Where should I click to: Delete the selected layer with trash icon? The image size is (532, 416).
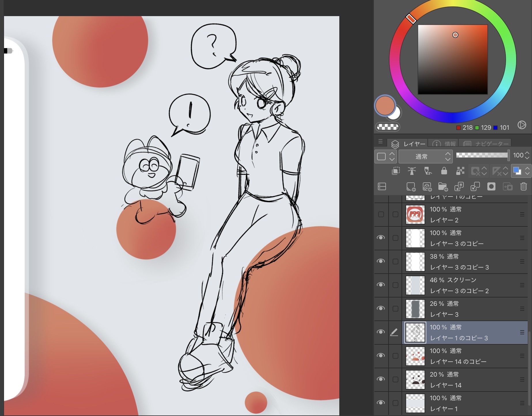pyautogui.click(x=523, y=186)
